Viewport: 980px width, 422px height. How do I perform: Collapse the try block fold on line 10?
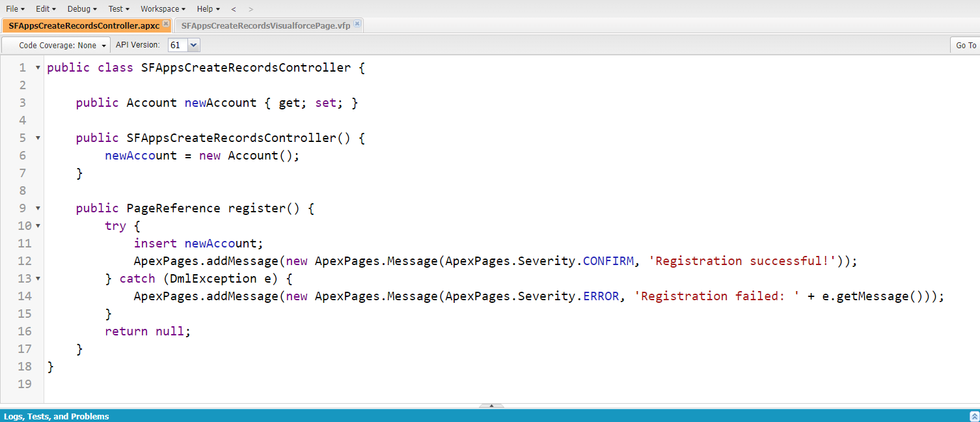37,225
